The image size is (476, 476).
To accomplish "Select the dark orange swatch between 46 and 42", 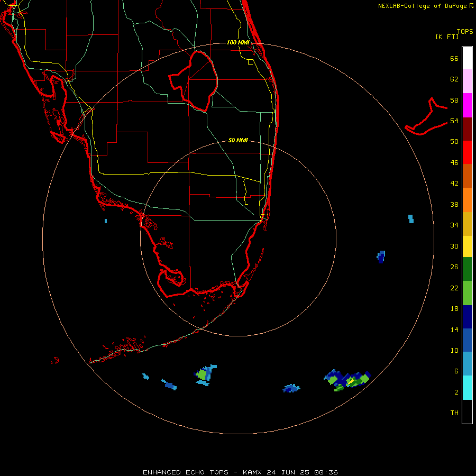I will 467,176.
